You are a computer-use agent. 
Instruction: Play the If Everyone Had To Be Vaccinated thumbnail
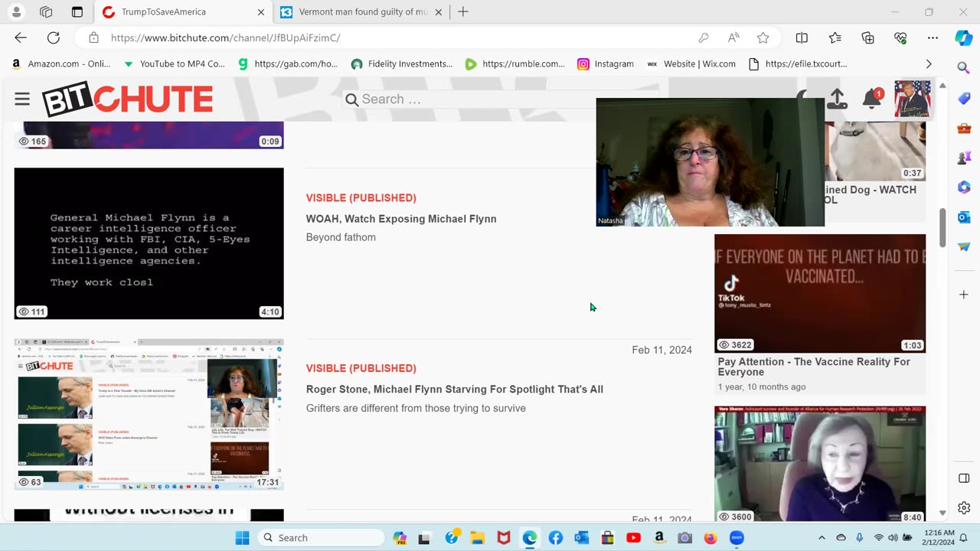click(x=820, y=293)
